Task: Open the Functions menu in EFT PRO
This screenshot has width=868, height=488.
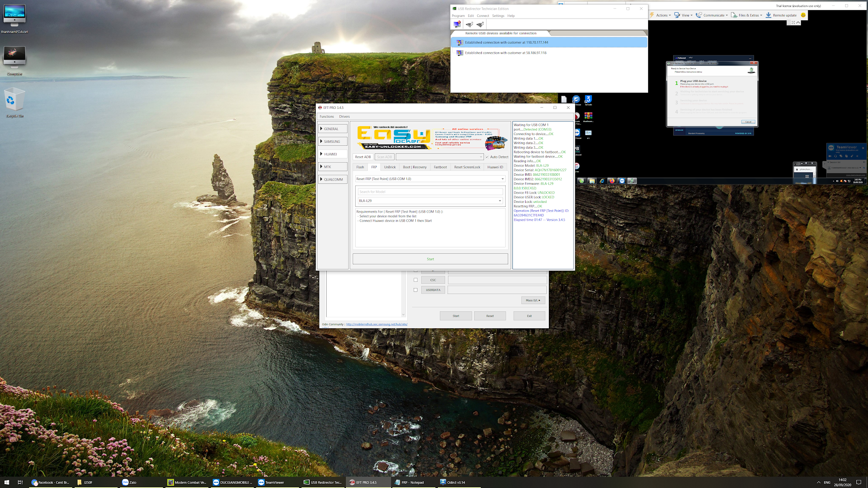Action: [327, 116]
